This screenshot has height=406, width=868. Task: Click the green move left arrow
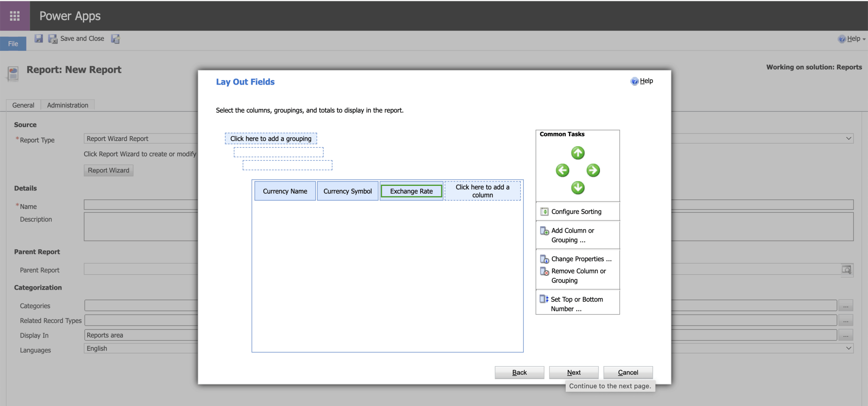(x=562, y=170)
